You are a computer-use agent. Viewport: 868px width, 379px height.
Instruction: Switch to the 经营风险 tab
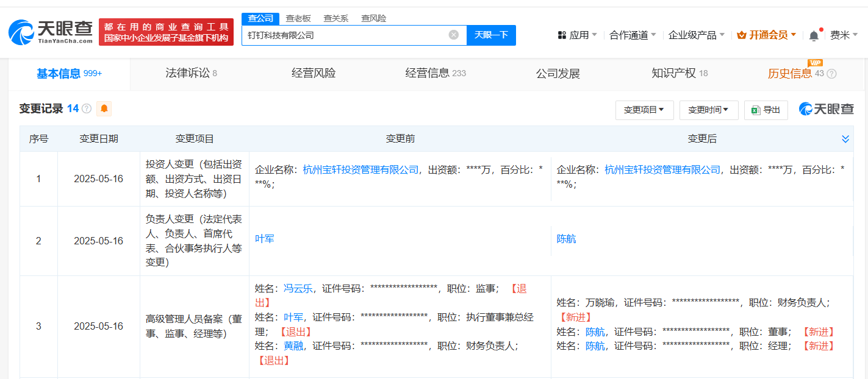tap(314, 74)
